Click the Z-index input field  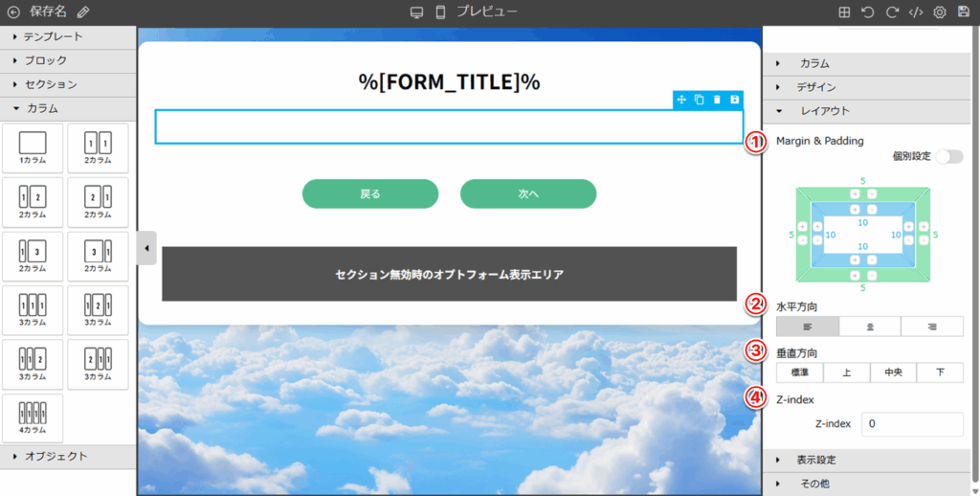(911, 424)
